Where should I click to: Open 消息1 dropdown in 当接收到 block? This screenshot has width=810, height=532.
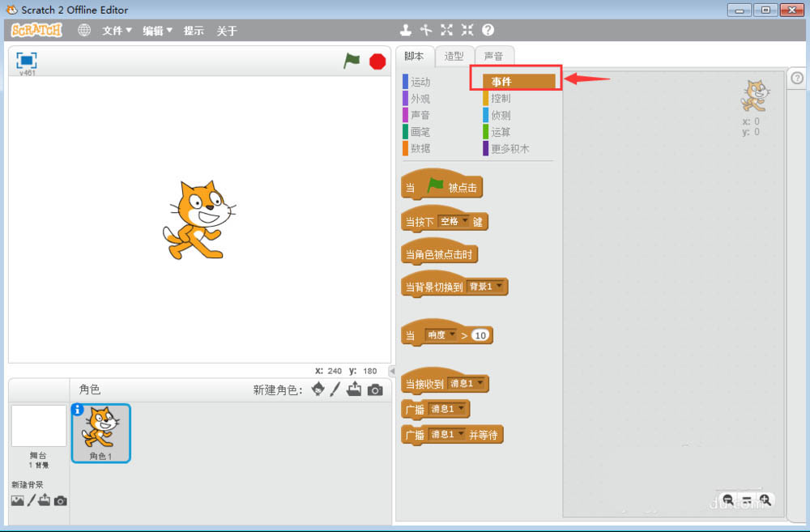coord(467,383)
